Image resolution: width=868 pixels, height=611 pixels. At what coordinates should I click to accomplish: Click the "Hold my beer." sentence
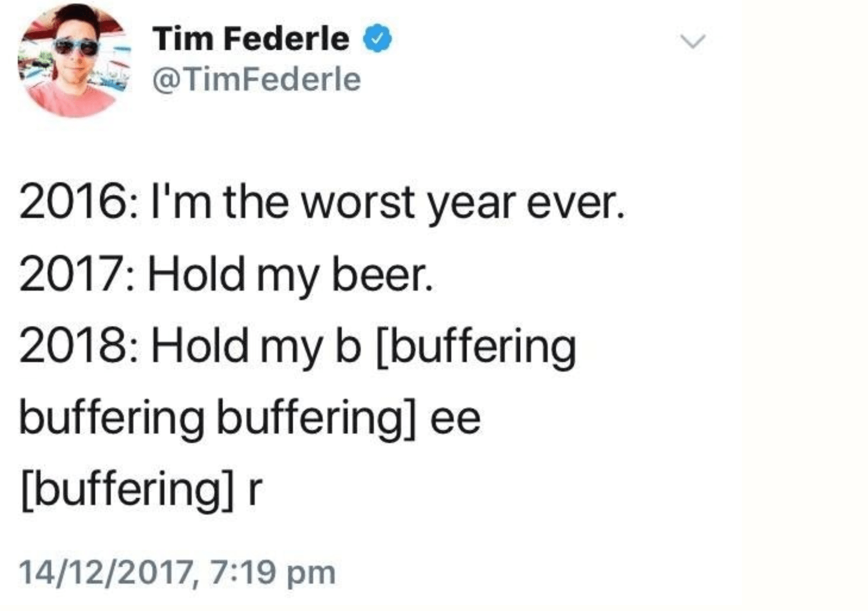(x=290, y=275)
